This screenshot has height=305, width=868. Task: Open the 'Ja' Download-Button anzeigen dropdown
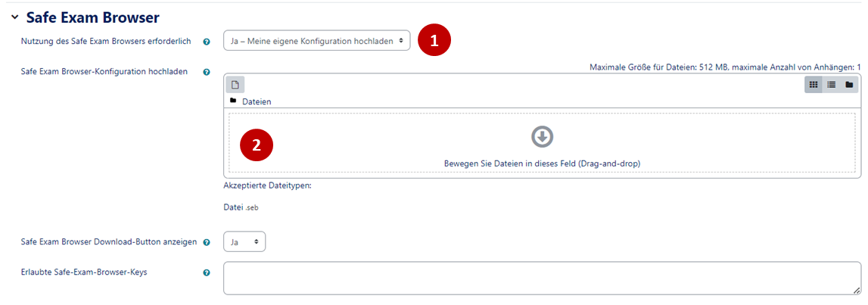tap(244, 242)
